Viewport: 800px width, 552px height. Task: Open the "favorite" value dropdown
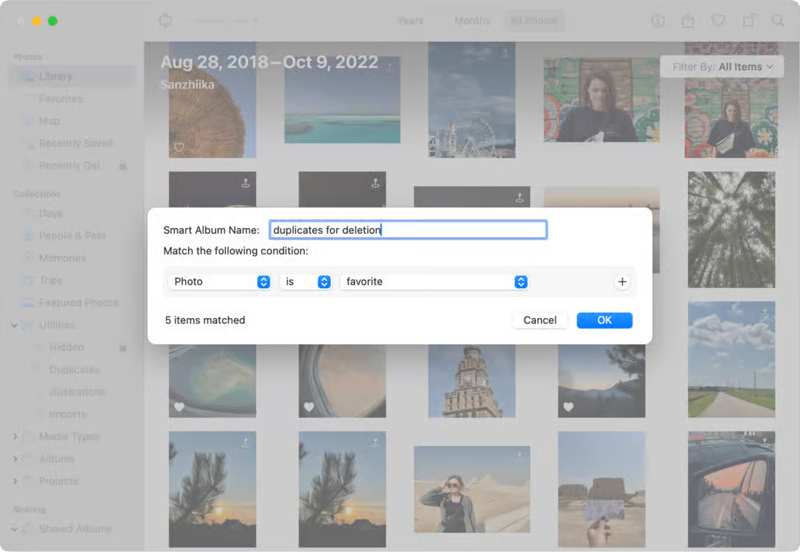click(434, 282)
